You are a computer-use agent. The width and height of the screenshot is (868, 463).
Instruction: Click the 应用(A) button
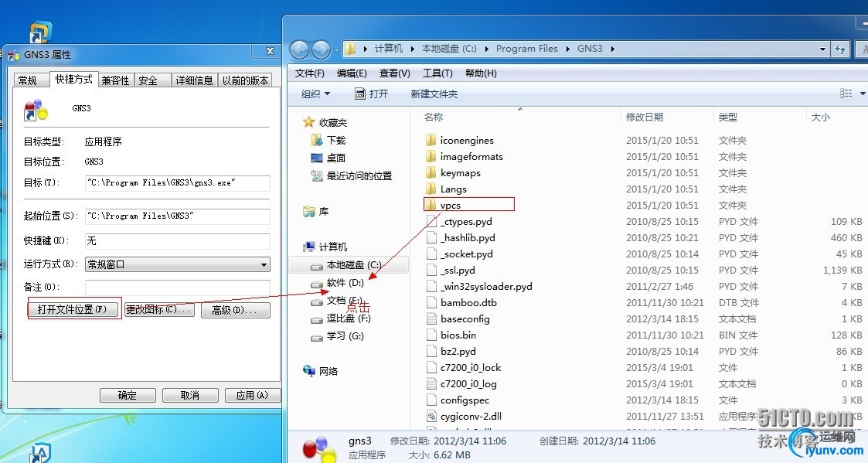252,396
